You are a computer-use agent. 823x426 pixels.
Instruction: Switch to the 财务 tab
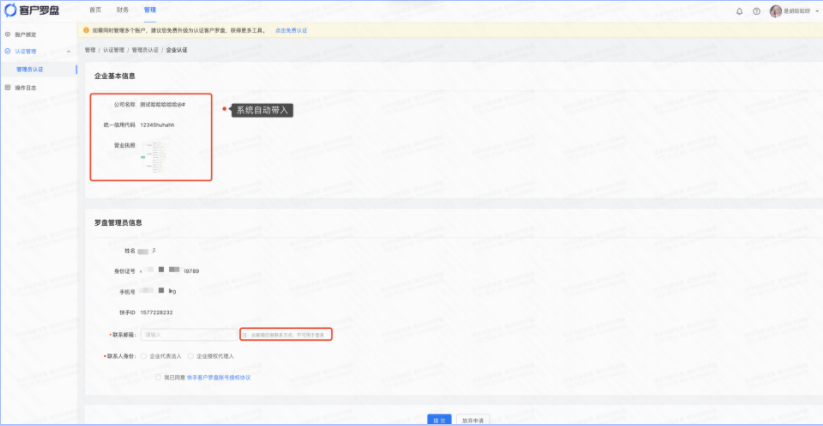(122, 9)
